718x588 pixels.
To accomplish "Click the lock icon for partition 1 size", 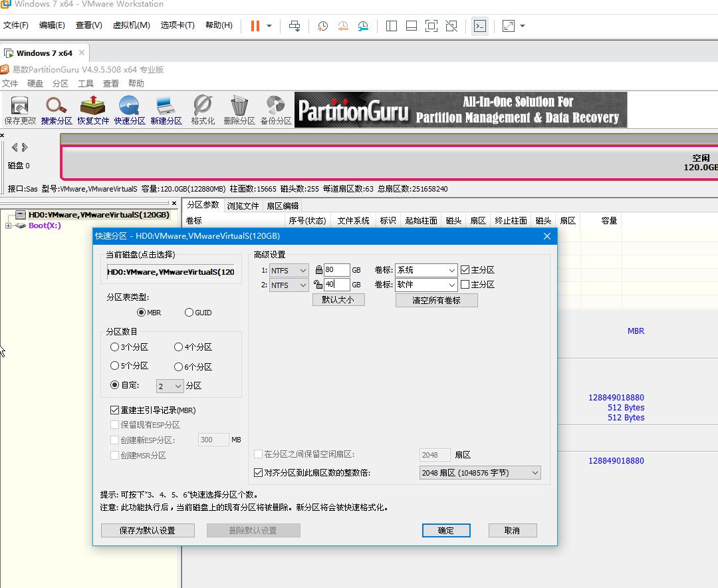I will tap(318, 270).
